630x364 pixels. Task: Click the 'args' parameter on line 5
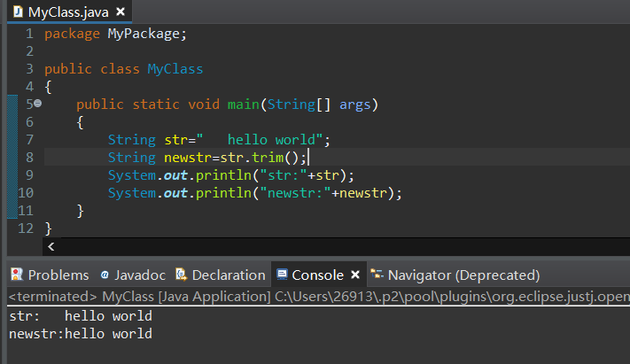354,105
